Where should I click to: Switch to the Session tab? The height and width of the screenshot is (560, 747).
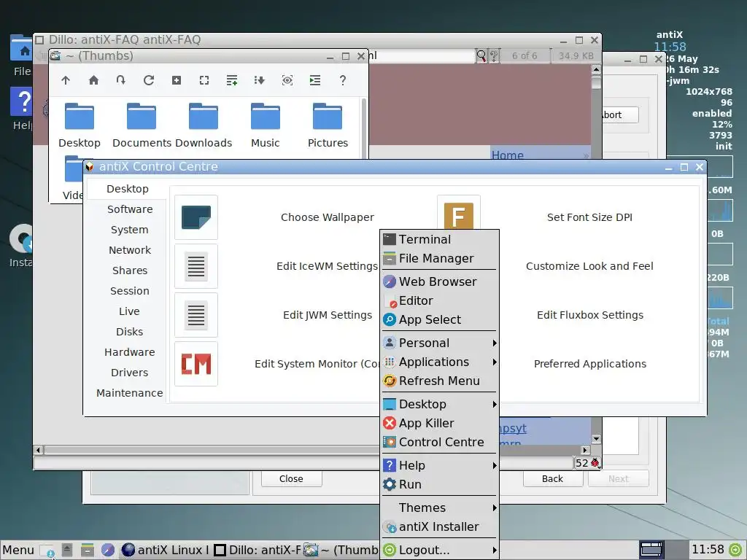click(130, 292)
